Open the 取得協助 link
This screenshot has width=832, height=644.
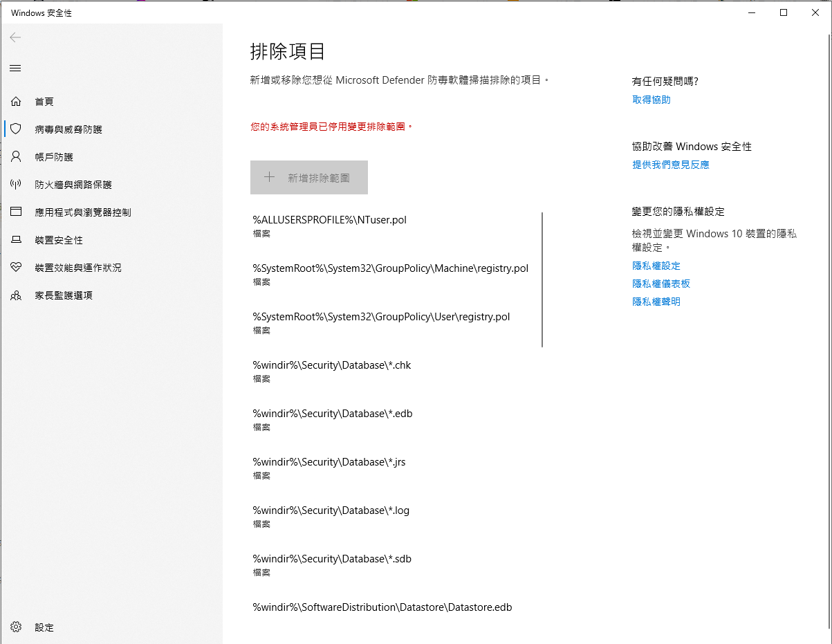click(x=651, y=100)
